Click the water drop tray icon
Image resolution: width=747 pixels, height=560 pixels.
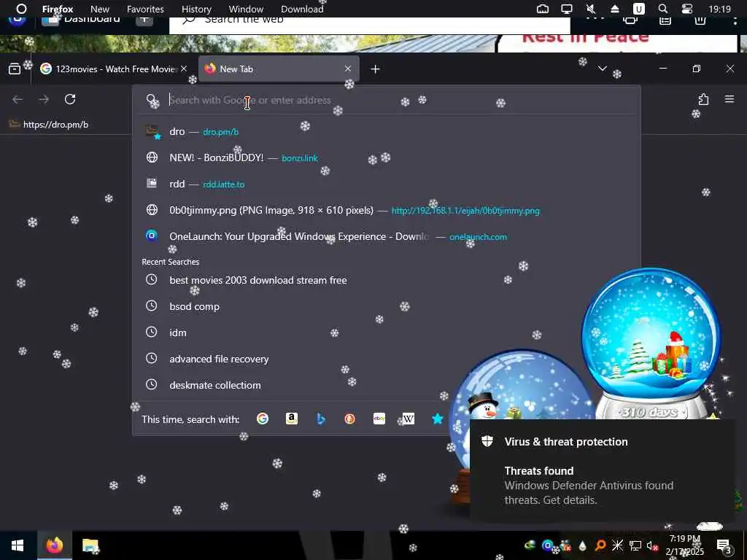pos(582,545)
